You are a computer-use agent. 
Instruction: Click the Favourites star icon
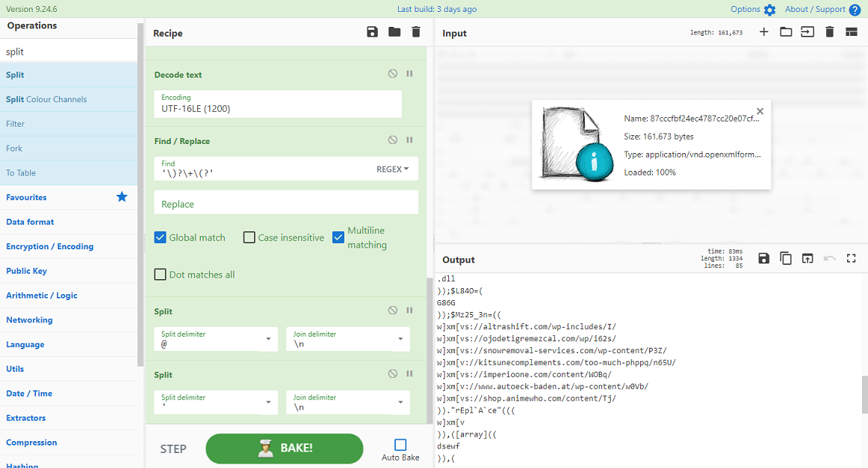coord(122,196)
